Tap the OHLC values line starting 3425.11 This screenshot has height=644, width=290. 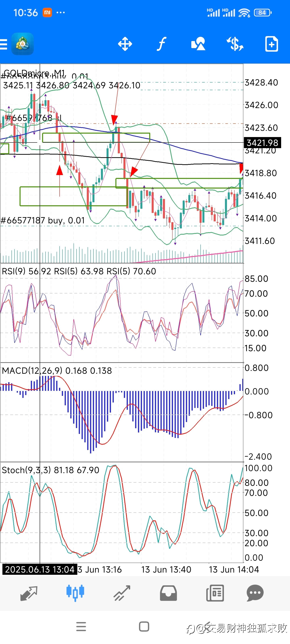click(x=71, y=86)
